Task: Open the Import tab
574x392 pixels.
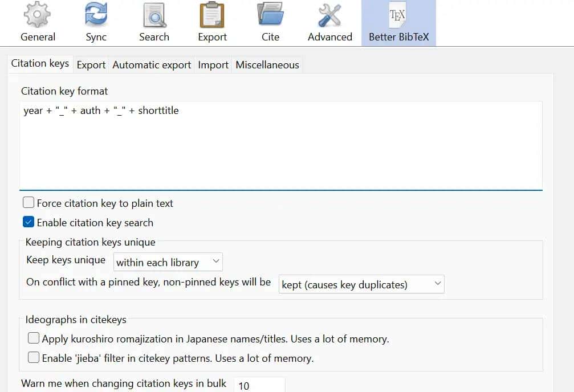Action: tap(213, 65)
